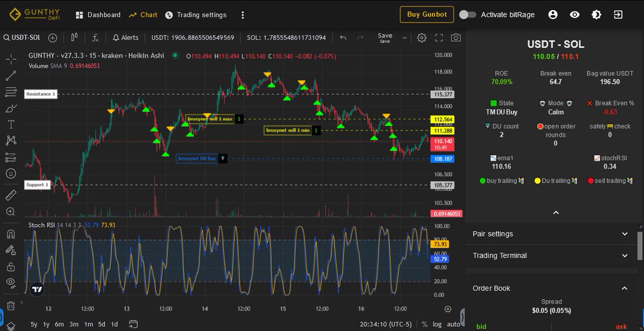Open the prediction and measurement tools

coord(11,157)
